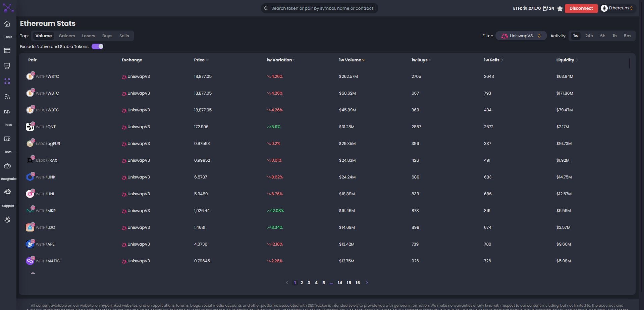Sort by the 1w Buys column
Viewport: 644px width, 310px height.
[x=421, y=60]
